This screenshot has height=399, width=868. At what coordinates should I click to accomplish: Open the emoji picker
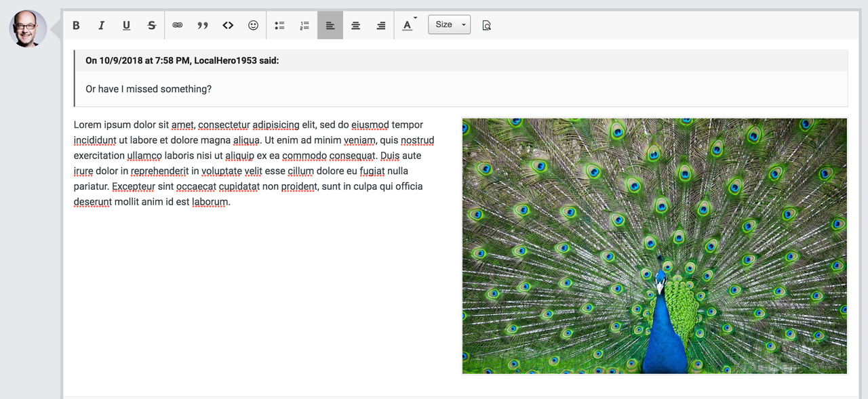[253, 25]
